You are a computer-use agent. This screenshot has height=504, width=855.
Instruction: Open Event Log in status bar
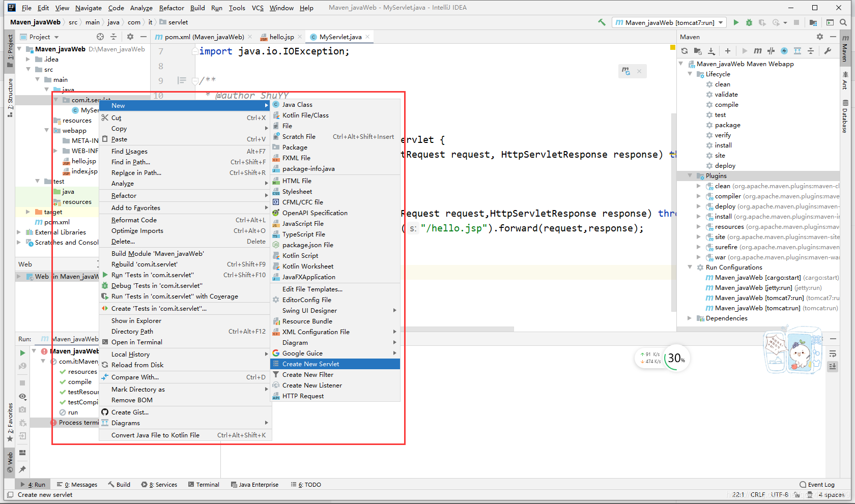817,485
